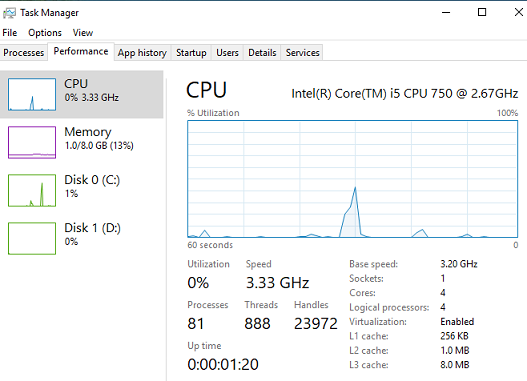This screenshot has height=381, width=527.
Task: Select the Disk 0 (C:) graph thumbnail
Action: click(32, 190)
